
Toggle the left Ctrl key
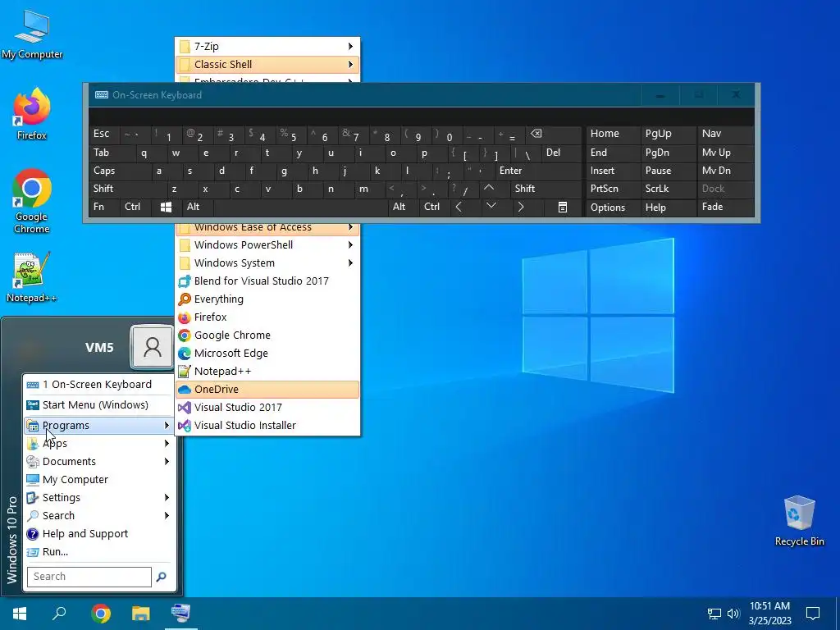click(135, 207)
